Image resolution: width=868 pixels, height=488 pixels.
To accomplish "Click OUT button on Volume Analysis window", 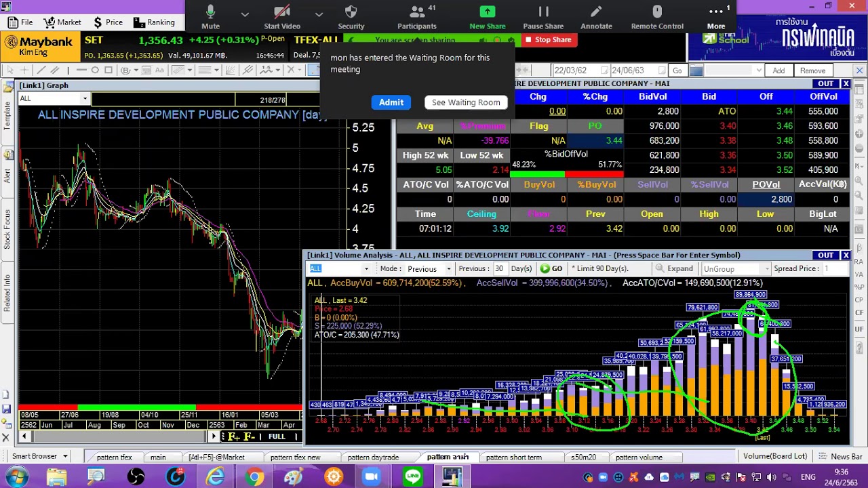I will (x=825, y=255).
